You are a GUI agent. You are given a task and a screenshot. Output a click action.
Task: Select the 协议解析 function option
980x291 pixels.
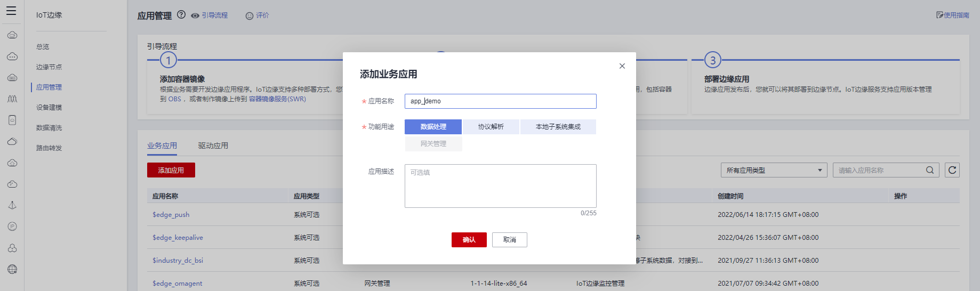(491, 127)
